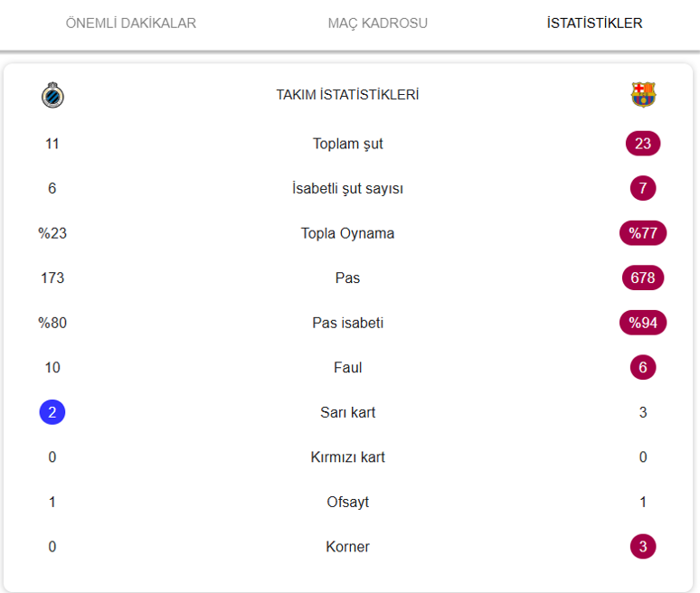
Task: Click the Sarı kart row label
Action: click(347, 412)
